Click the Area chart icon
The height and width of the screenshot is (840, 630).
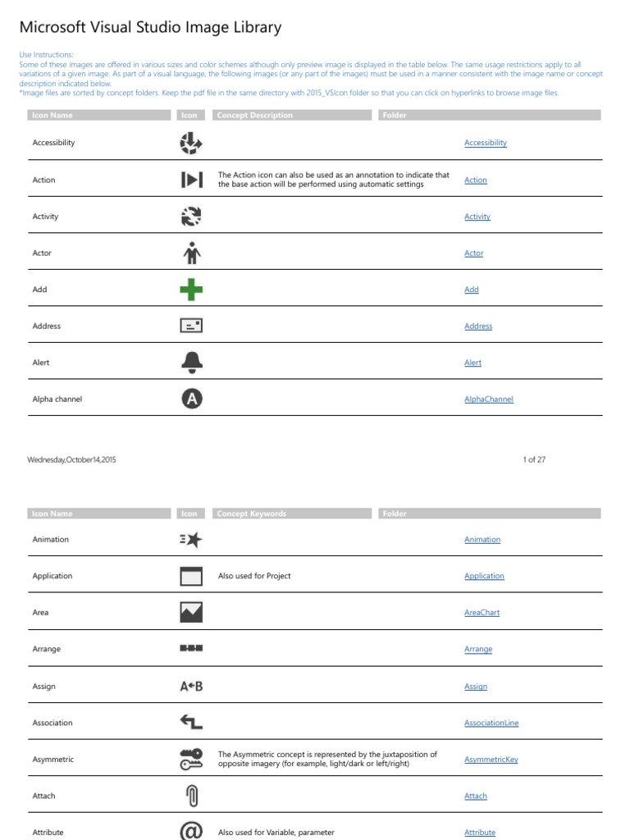click(190, 613)
